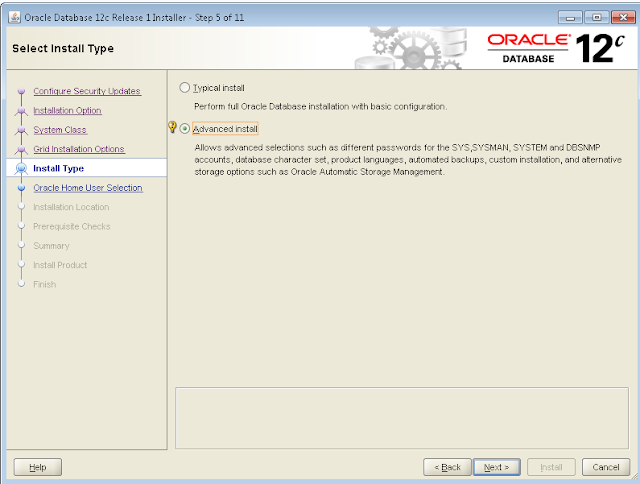
Task: Click the Advanced install description paragraph
Action: click(x=408, y=160)
